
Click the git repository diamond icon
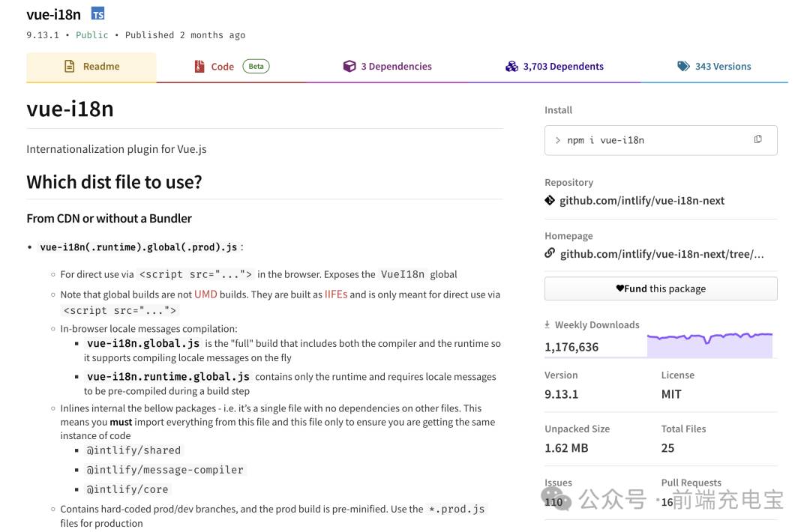click(x=550, y=200)
